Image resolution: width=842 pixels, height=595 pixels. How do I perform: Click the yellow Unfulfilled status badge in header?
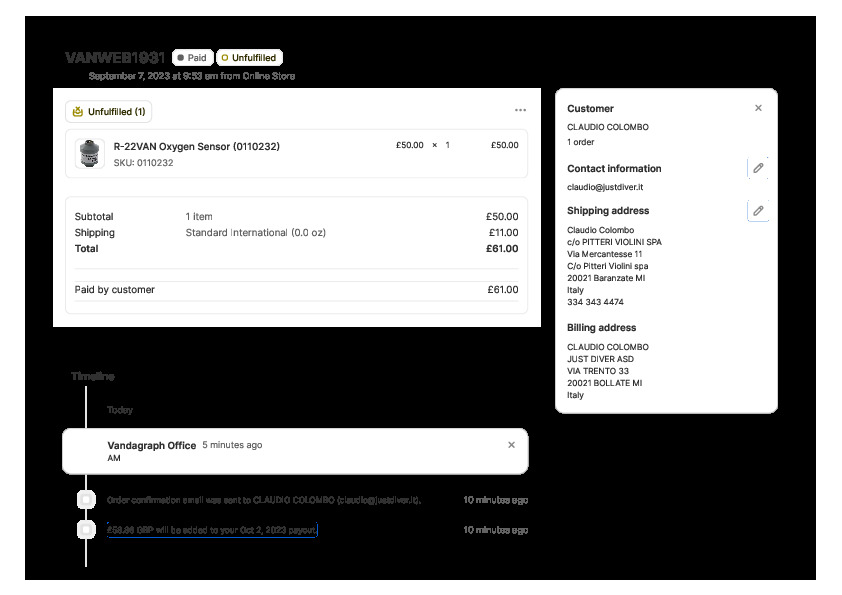point(249,58)
